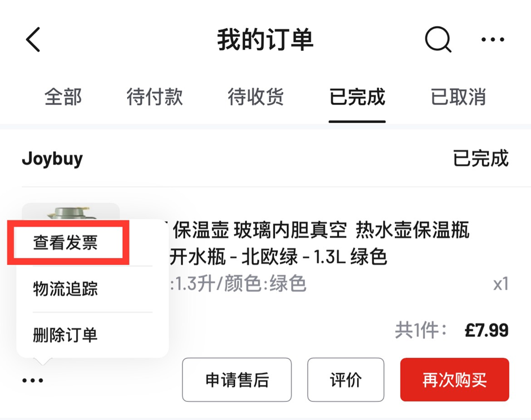Choose 查看发票 from popup menu
The height and width of the screenshot is (420, 531).
click(66, 243)
